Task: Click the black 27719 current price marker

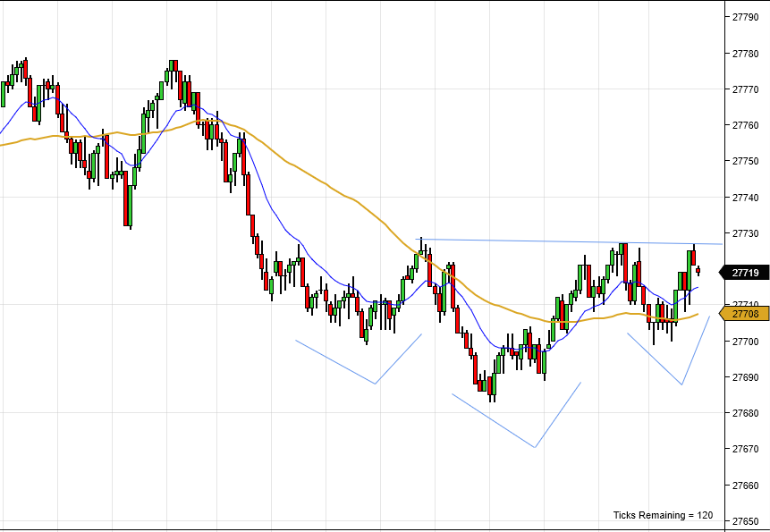Action: click(x=744, y=273)
